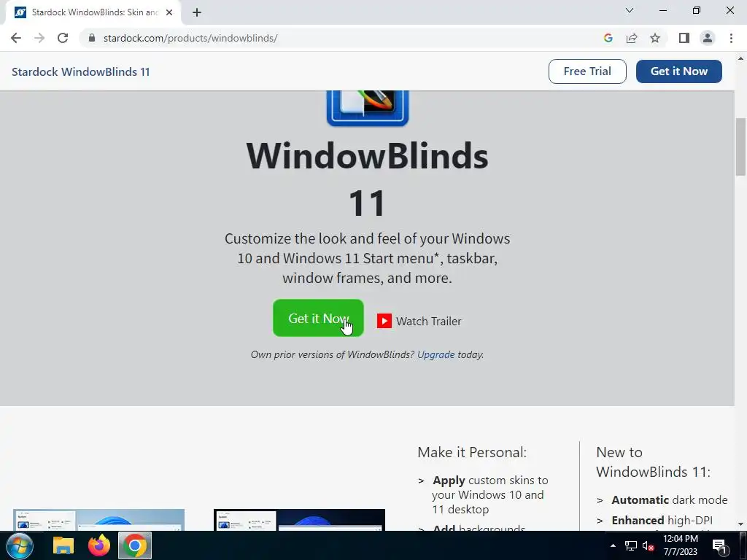The height and width of the screenshot is (560, 747).
Task: Click the WindowBlinds app logo icon
Action: (x=368, y=108)
